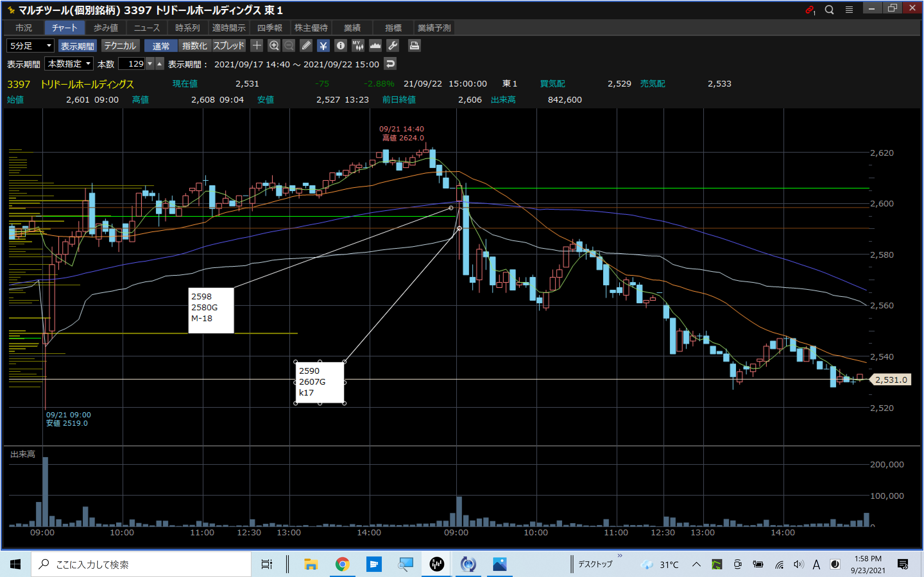Screen dimensions: 924x577
Task: Expand the 本数指定 period type dropdown
Action: tap(69, 64)
